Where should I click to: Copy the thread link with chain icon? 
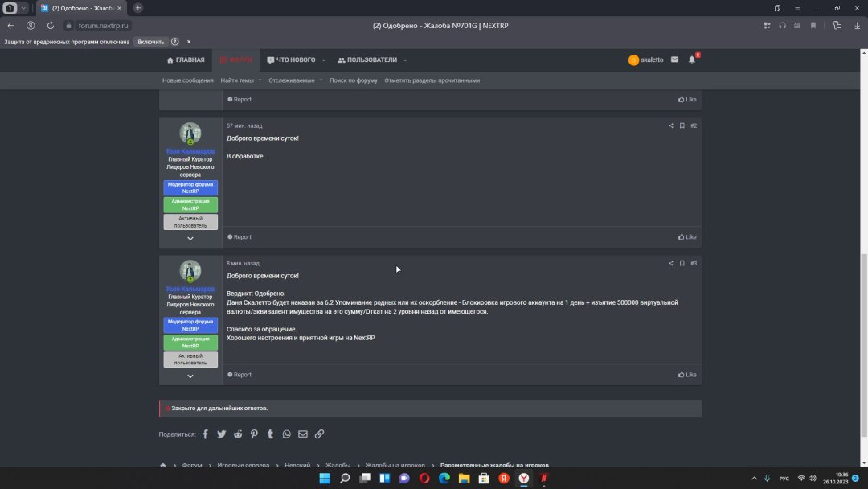pos(319,434)
